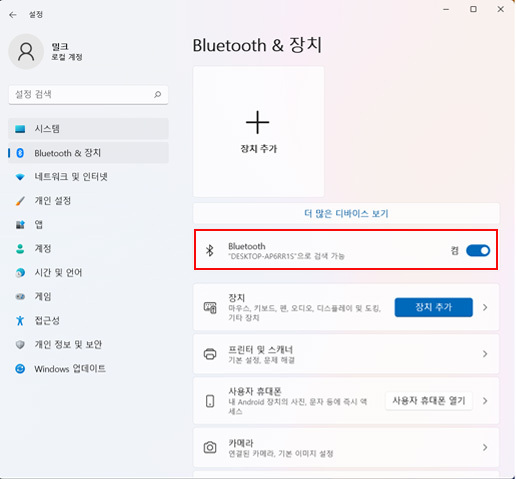The width and height of the screenshot is (516, 479).
Task: Click the 로컬 계정 text under 밀크
Action: [x=67, y=57]
